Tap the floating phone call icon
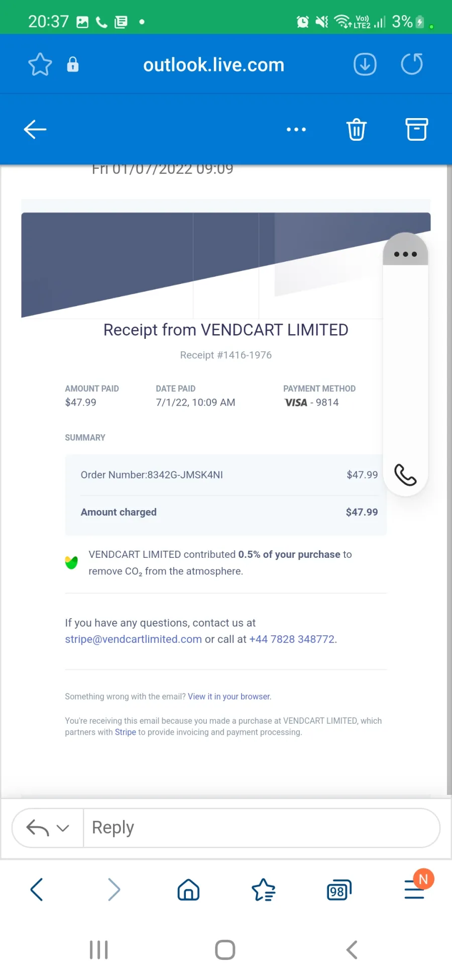 tap(405, 474)
